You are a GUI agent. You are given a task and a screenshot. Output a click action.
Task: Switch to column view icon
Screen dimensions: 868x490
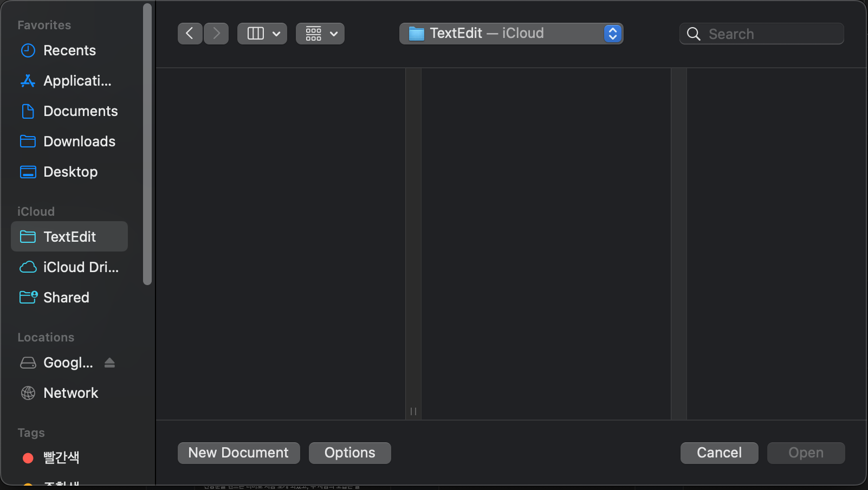click(x=256, y=34)
